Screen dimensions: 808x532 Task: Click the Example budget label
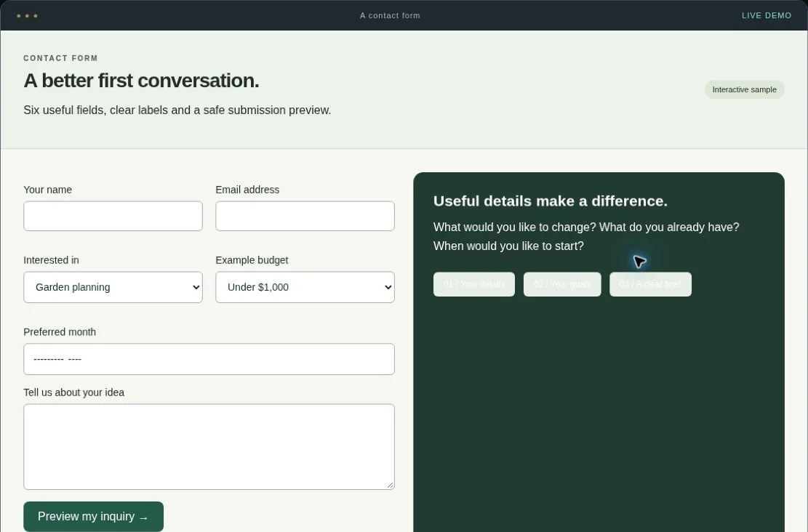pos(252,260)
